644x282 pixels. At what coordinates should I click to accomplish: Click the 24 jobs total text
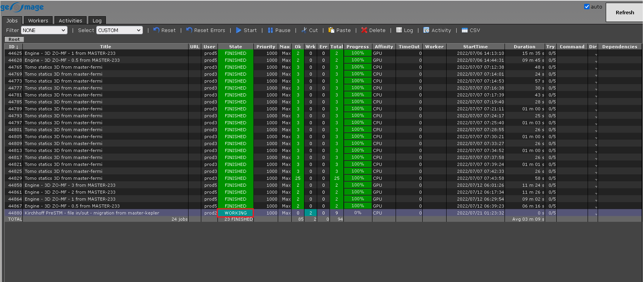(x=180, y=219)
